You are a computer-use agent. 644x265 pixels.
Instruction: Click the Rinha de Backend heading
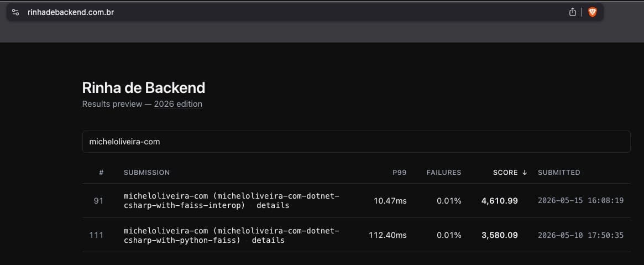pos(144,88)
